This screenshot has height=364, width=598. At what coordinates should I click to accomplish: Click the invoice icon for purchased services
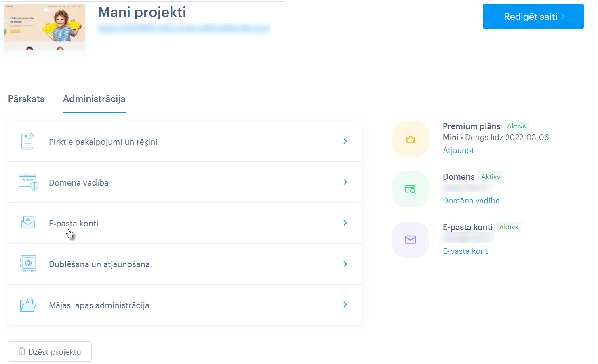pos(28,141)
